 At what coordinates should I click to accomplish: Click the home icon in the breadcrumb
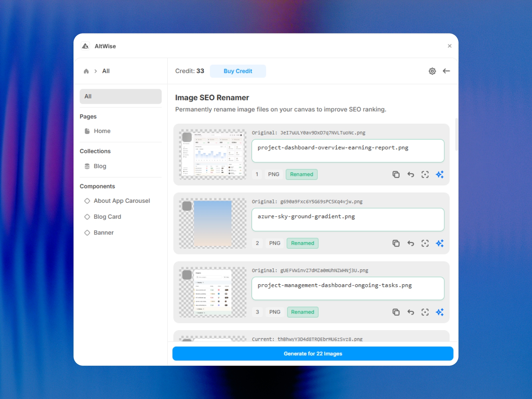[86, 71]
